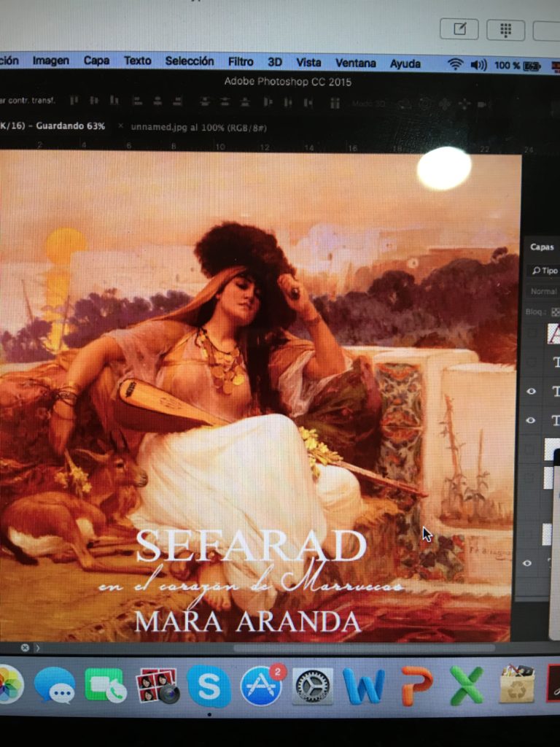Open the Skype app in the dock
The height and width of the screenshot is (747, 560).
coord(209,686)
